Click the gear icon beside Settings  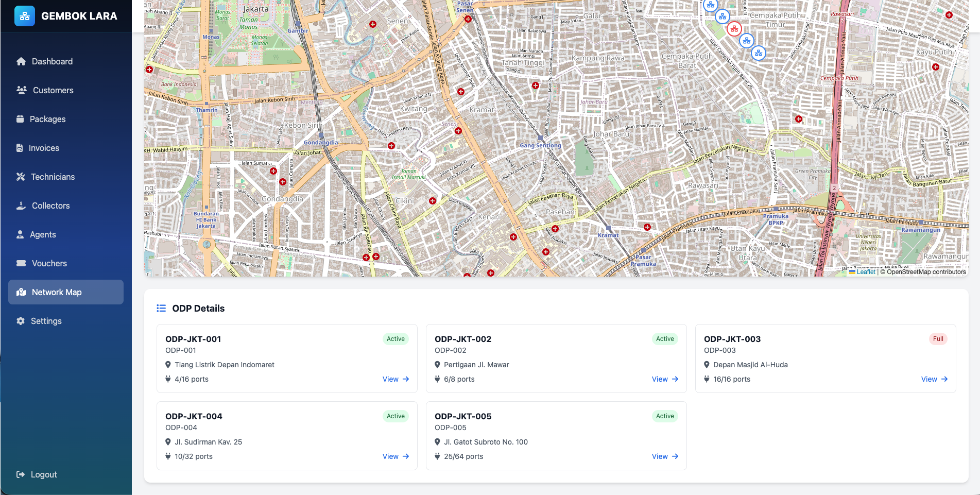pyautogui.click(x=21, y=321)
